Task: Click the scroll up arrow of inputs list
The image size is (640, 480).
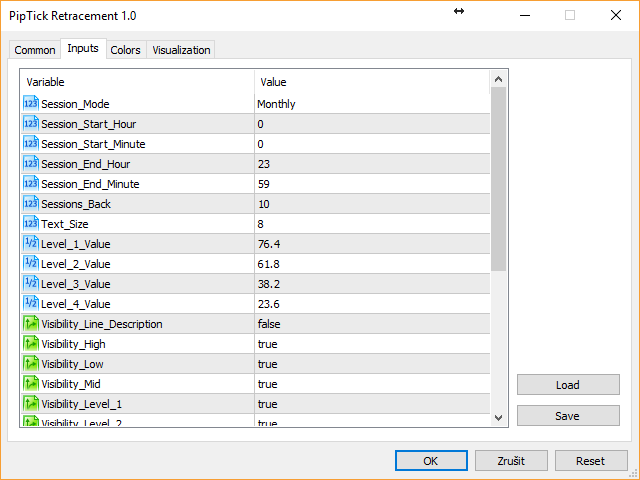Action: (x=498, y=79)
